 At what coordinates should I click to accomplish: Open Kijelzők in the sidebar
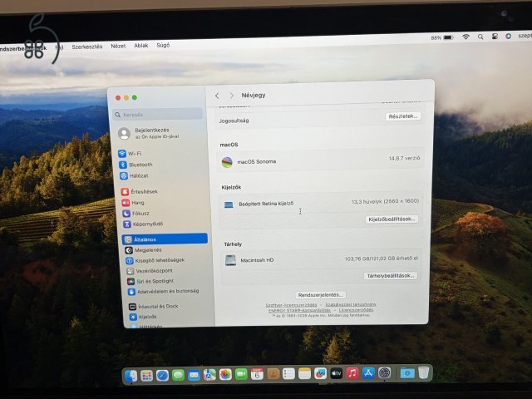click(143, 317)
